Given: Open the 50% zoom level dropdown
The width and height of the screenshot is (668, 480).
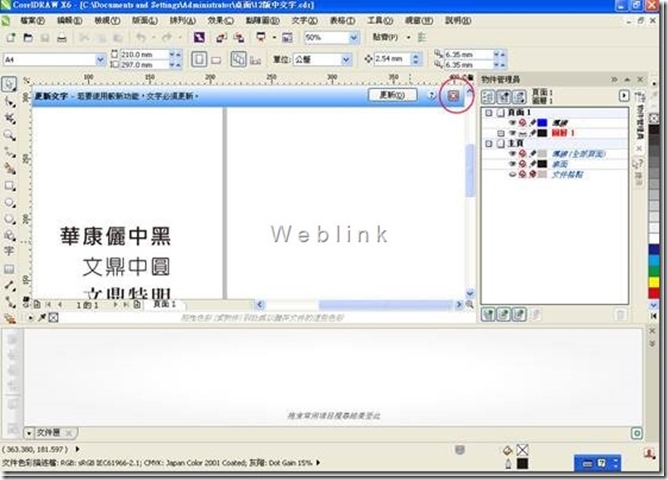Looking at the screenshot, I should coord(354,38).
